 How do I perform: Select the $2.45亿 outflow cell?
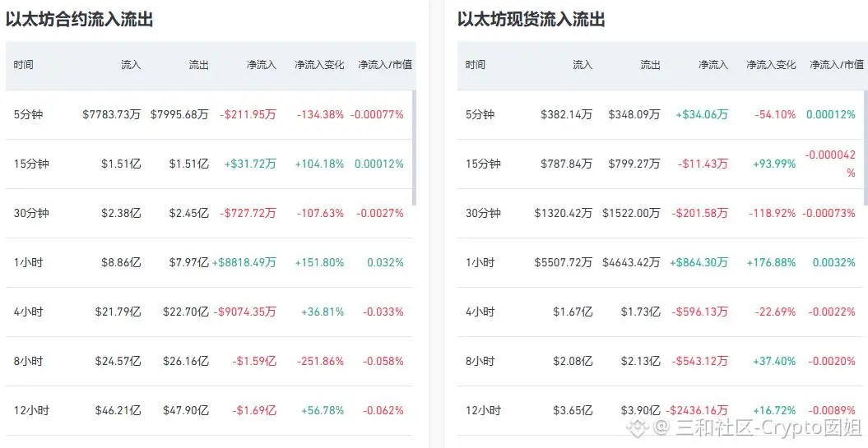(188, 213)
